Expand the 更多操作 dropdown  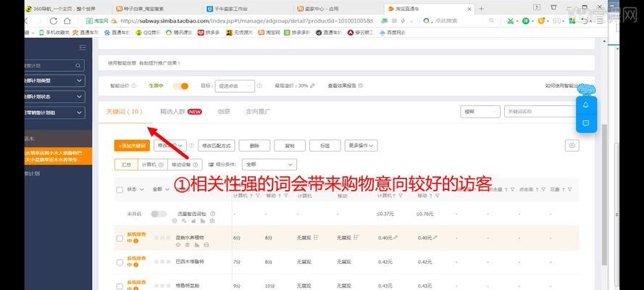coord(361,146)
